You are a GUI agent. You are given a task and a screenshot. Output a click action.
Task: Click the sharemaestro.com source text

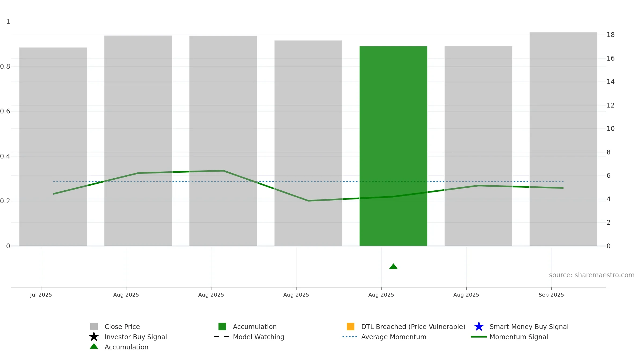pyautogui.click(x=592, y=275)
